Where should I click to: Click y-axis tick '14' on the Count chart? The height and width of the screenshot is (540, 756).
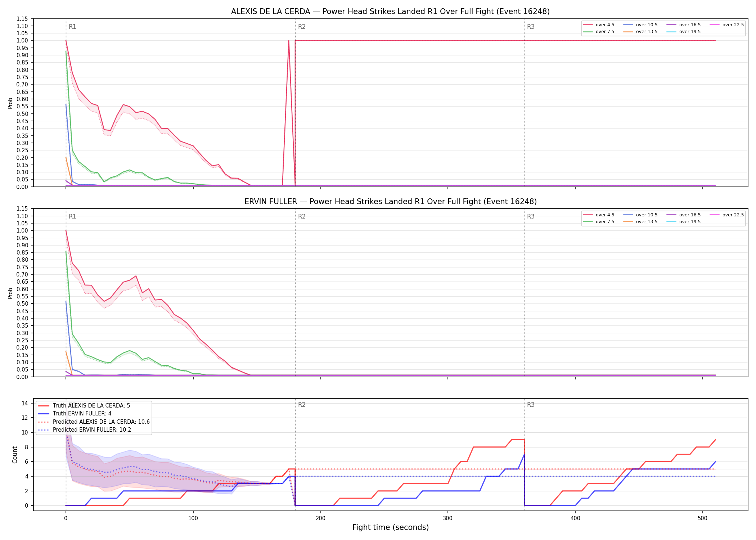[x=25, y=403]
